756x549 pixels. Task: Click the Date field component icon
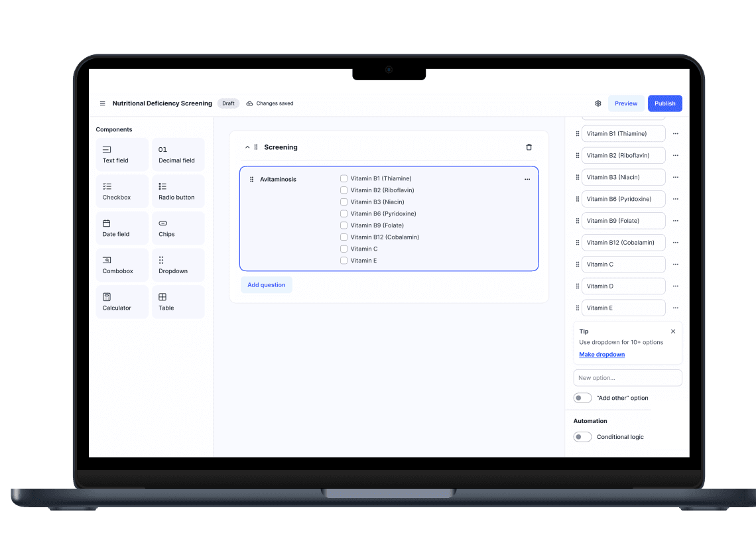[107, 223]
